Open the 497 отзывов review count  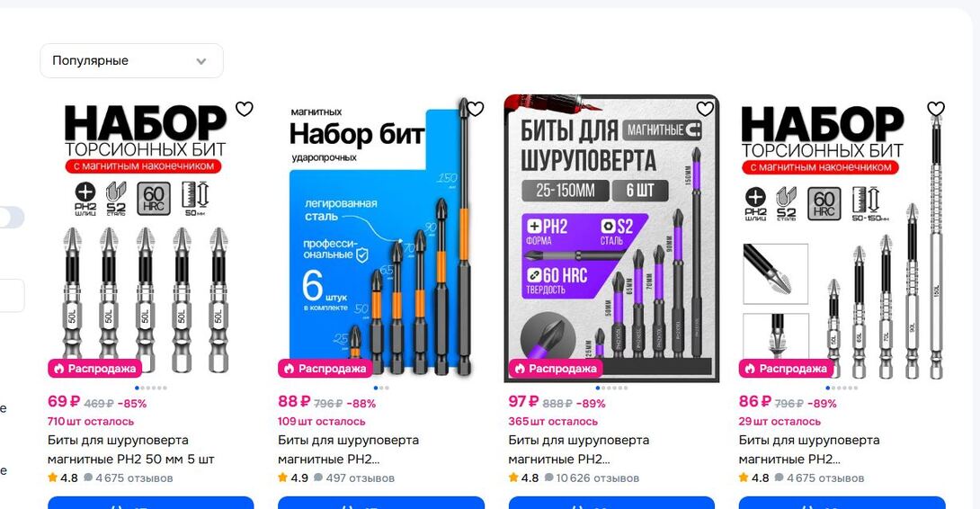353,478
